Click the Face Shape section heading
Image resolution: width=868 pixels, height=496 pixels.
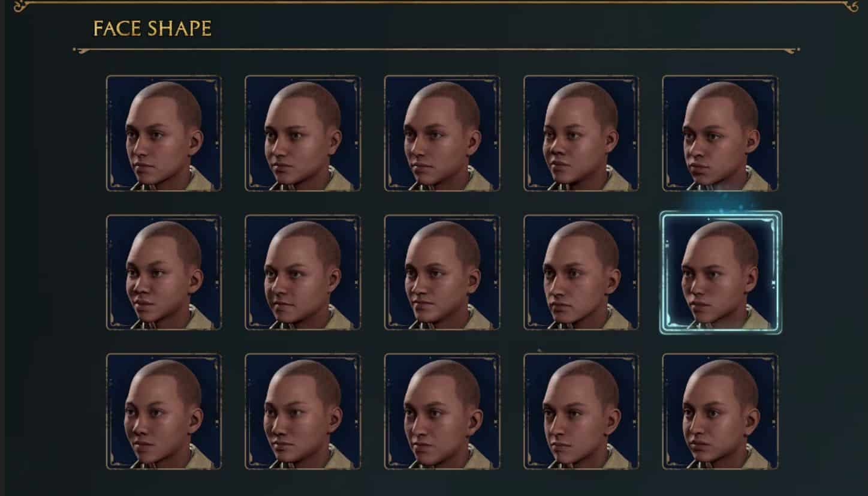[x=152, y=29]
